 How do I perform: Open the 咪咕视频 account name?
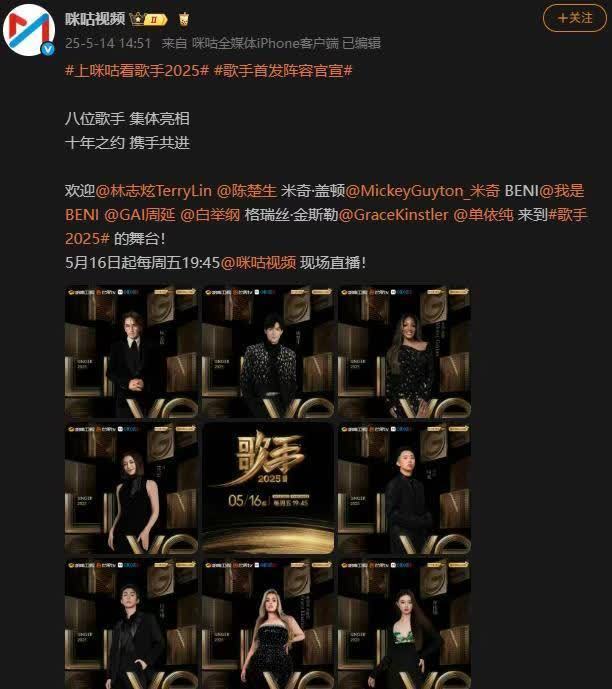tap(95, 19)
